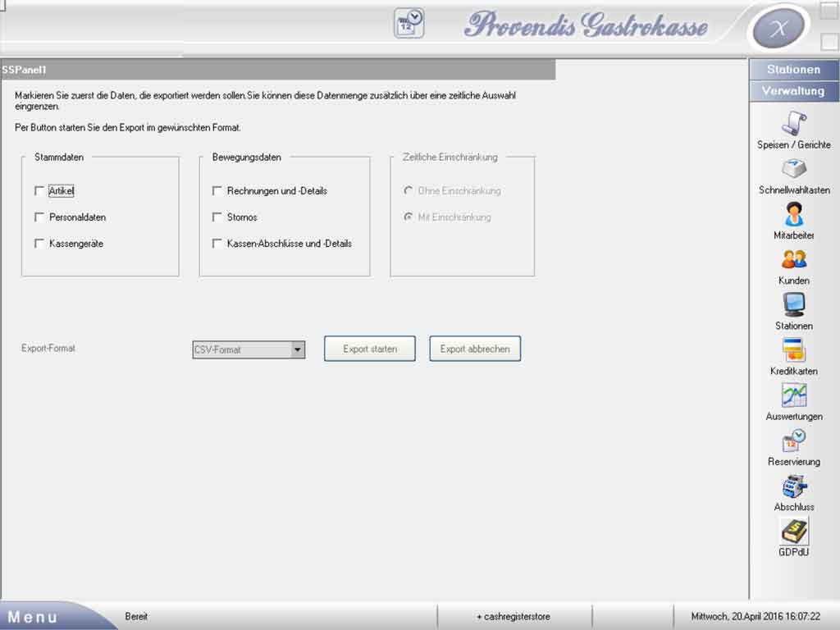Open the Reservierung calendar icon in sidebar

794,441
